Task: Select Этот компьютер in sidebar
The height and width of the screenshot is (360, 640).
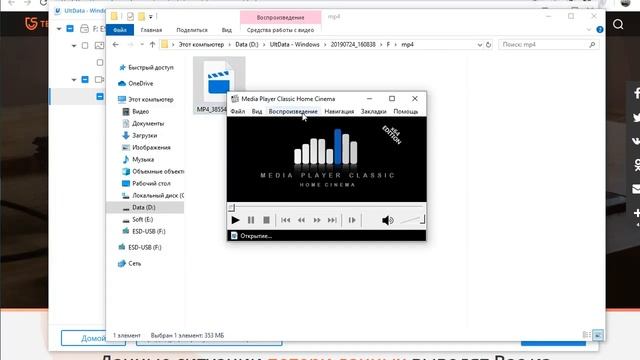Action: pos(151,99)
